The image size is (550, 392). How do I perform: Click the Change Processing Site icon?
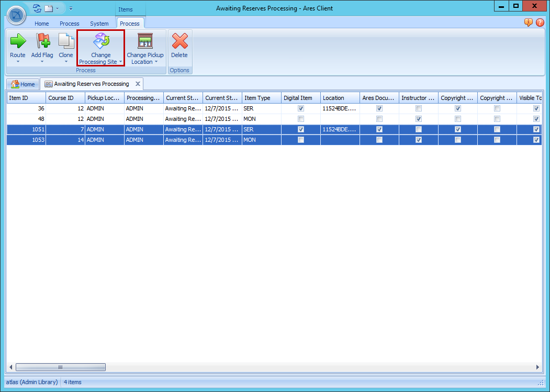[100, 42]
